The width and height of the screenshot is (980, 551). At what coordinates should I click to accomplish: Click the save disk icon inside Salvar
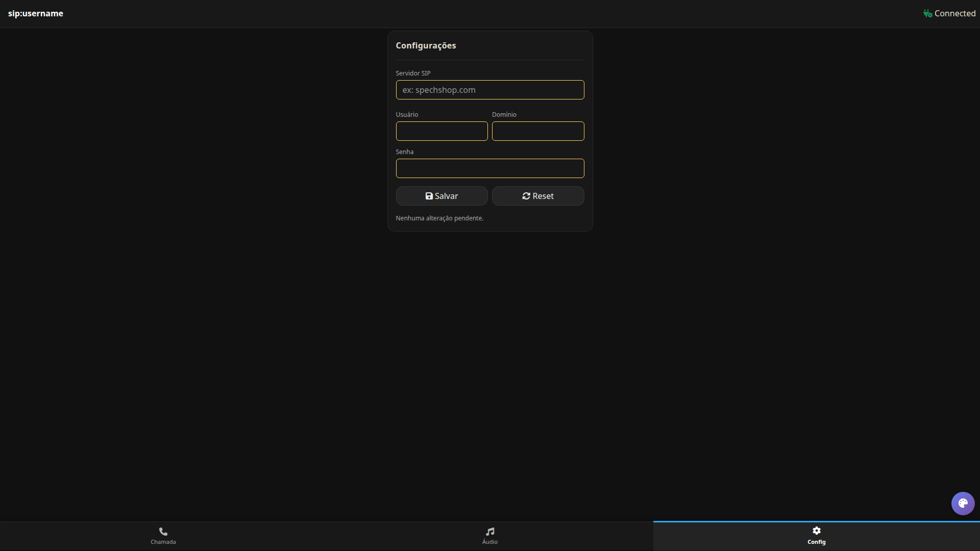point(429,196)
